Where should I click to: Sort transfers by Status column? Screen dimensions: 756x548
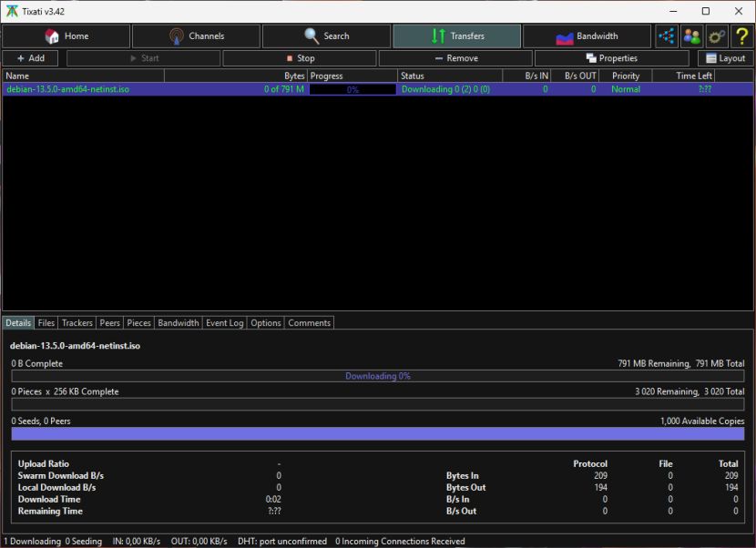click(450, 76)
